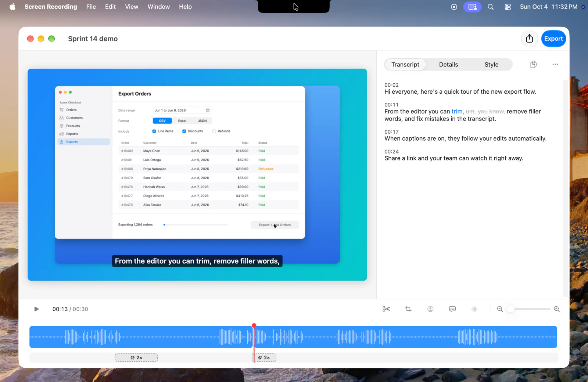588x382 pixels.
Task: Select the first 2x speed segment
Action: tap(136, 357)
